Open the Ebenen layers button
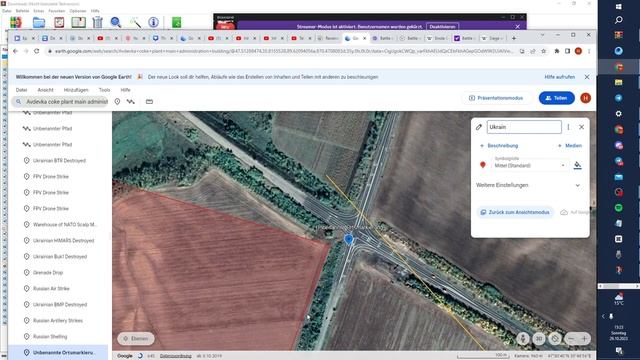Viewport: 640px width, 360px height. 136,338
